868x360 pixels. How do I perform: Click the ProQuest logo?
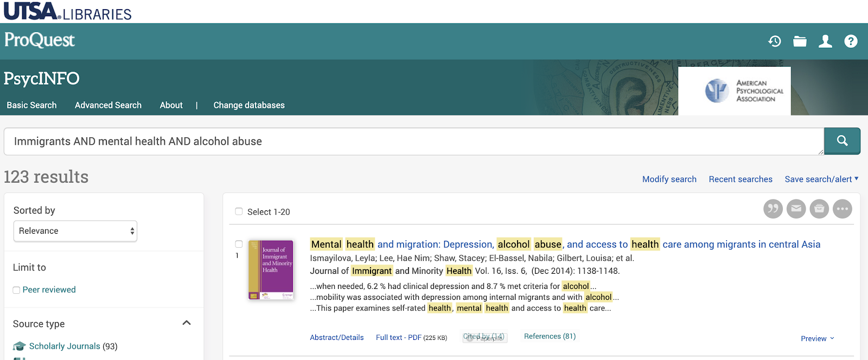pyautogui.click(x=40, y=40)
